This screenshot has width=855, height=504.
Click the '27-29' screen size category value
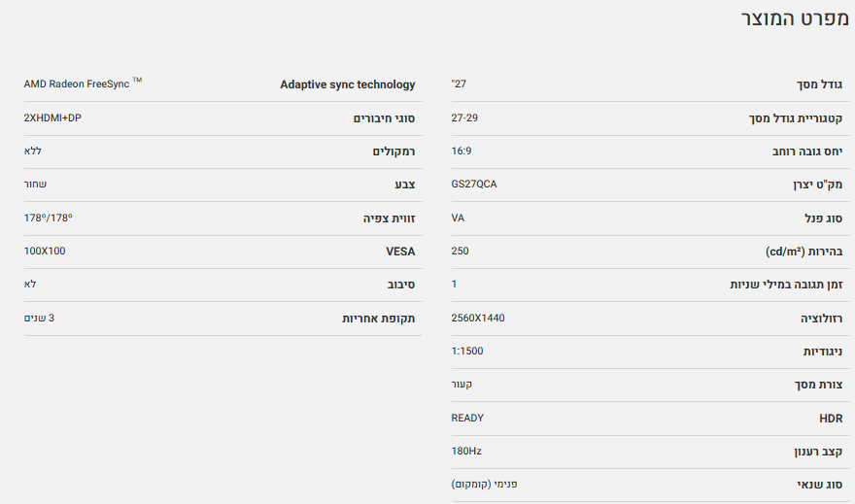pos(464,118)
